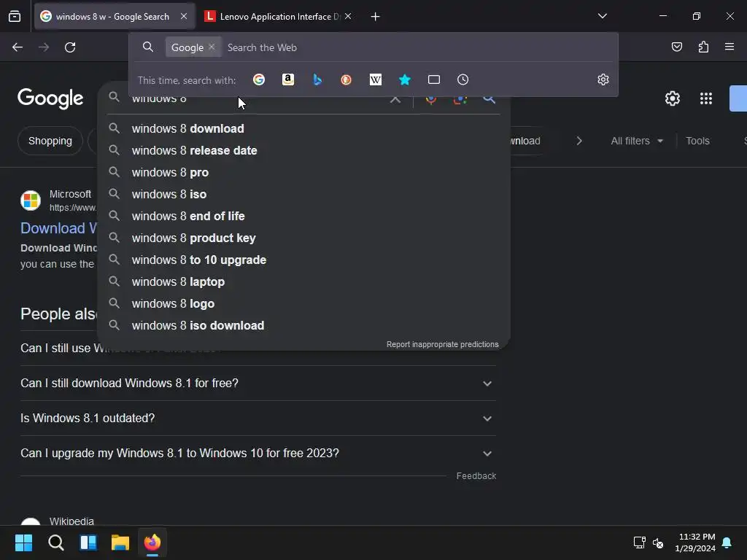Search by image with Lens icon

pos(460,99)
